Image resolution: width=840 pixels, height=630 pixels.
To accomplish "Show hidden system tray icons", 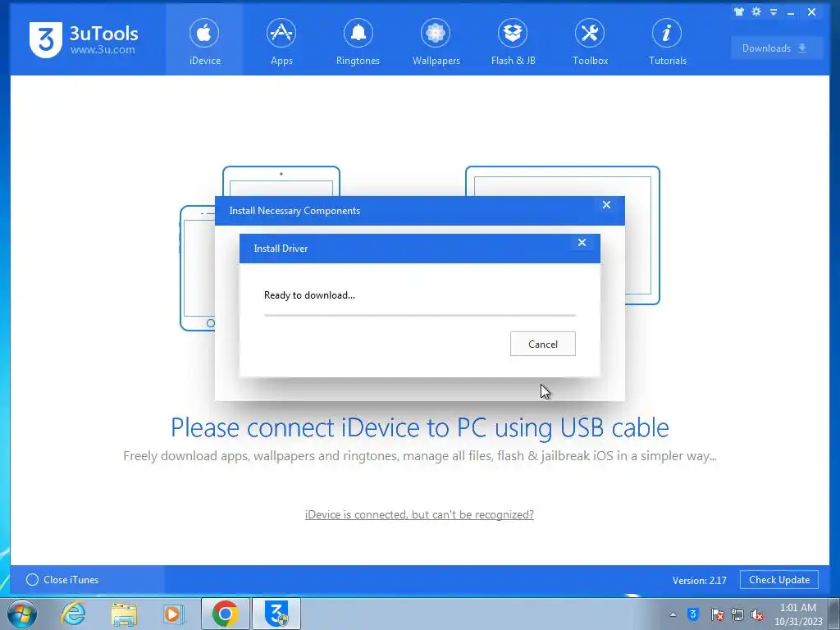I will point(673,614).
